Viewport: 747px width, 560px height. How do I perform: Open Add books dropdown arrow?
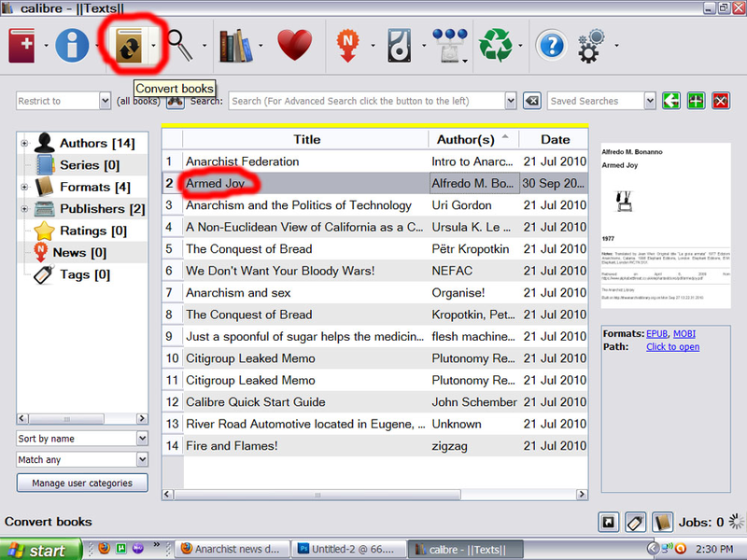46,46
